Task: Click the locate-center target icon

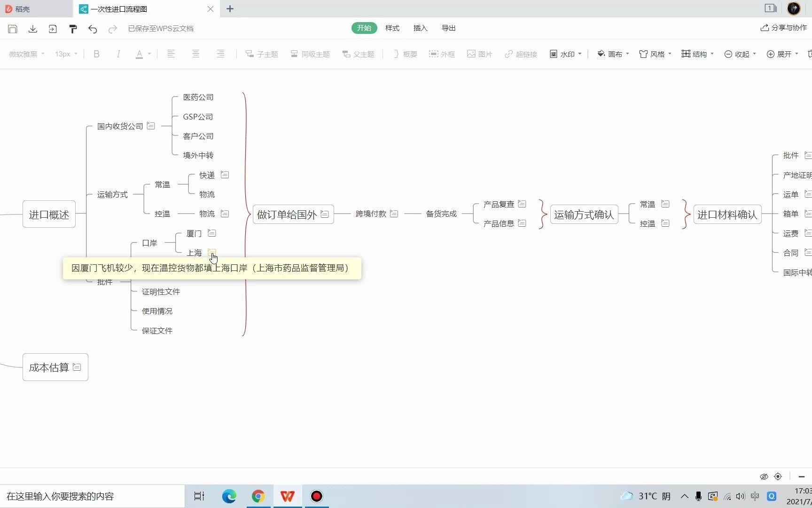Action: [x=778, y=476]
